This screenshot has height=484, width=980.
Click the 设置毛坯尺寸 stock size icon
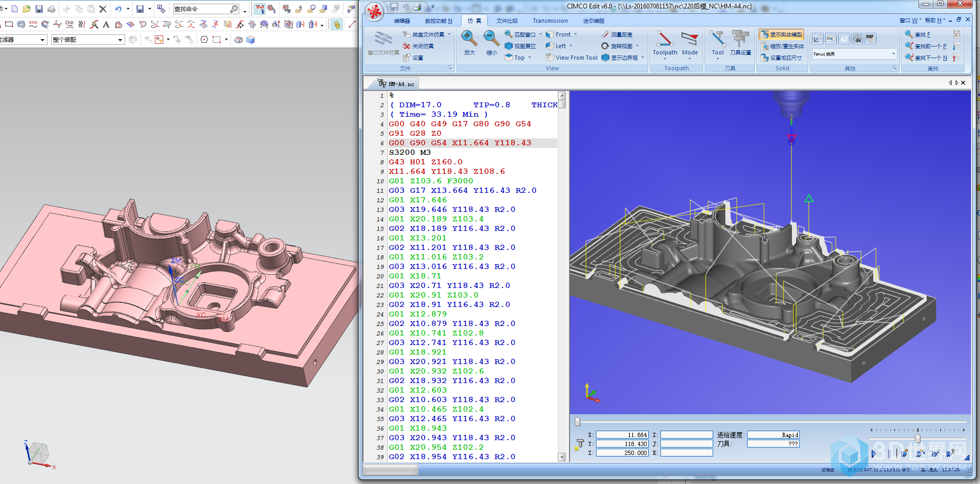[x=764, y=58]
